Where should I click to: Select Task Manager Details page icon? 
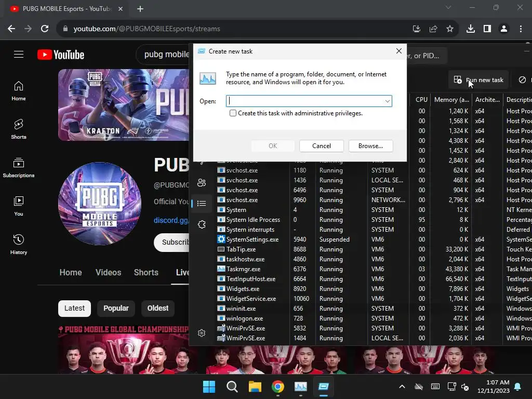pos(202,203)
